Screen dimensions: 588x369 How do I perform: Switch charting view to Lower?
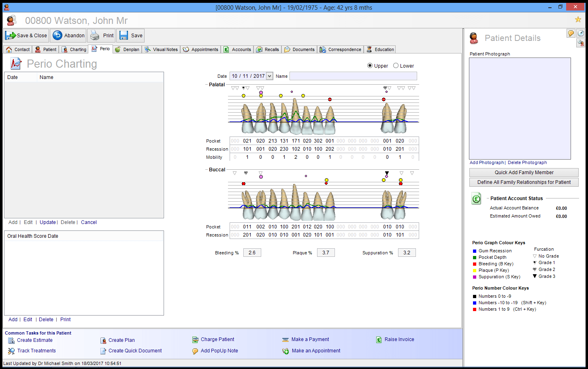396,66
